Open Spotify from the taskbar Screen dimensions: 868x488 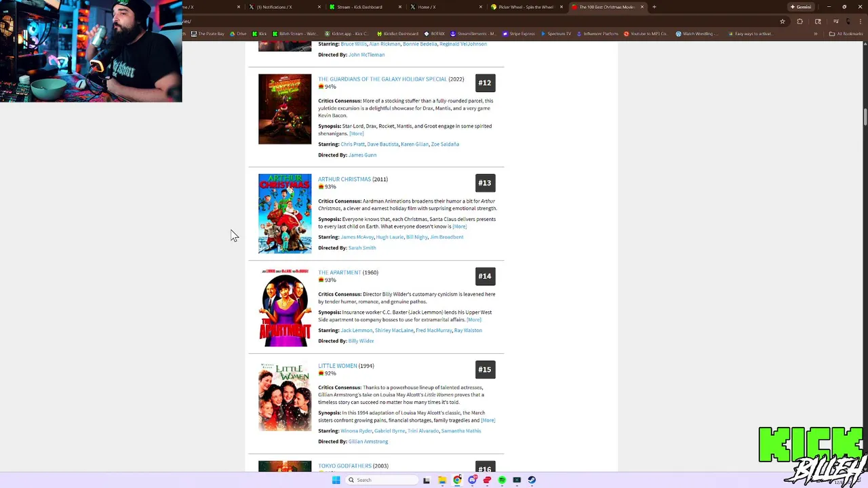point(502,480)
